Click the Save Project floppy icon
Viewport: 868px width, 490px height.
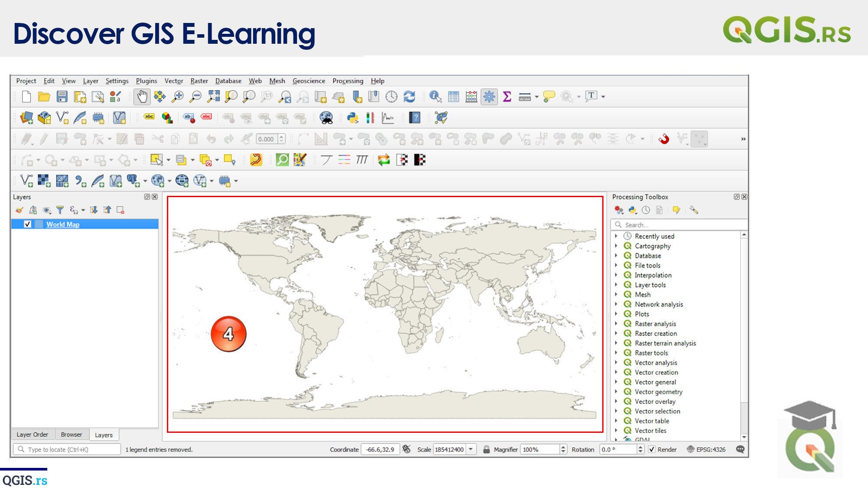62,97
